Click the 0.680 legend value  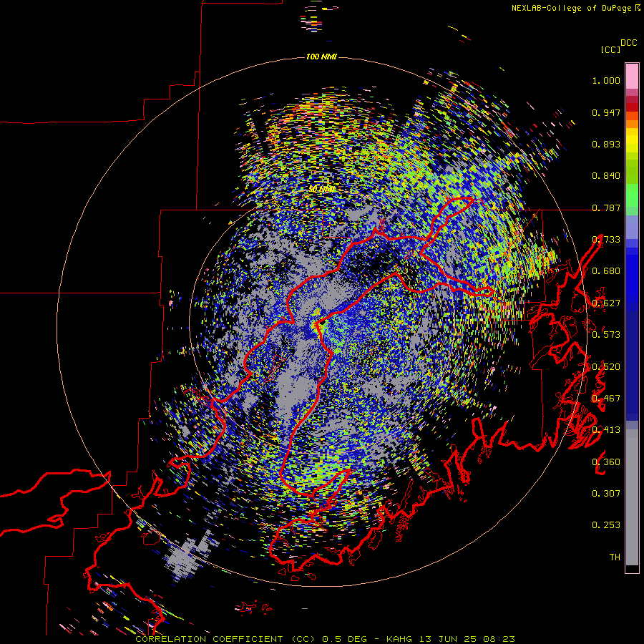point(606,271)
